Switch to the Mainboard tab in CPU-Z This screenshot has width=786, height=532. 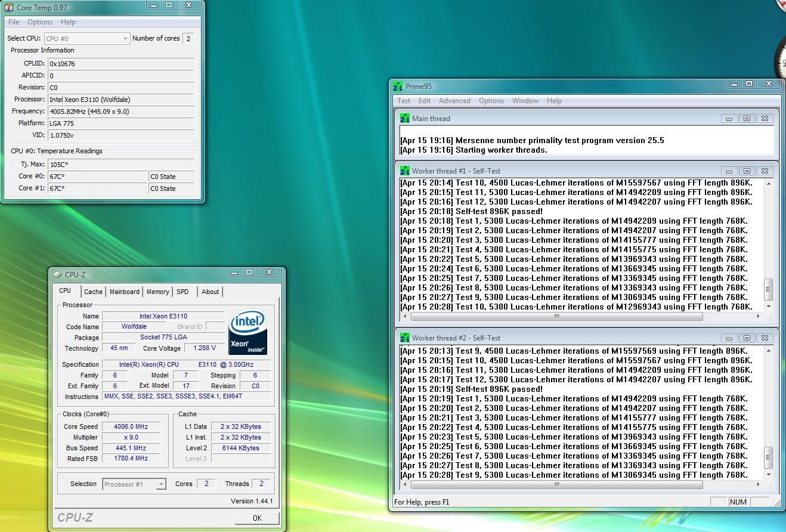pyautogui.click(x=125, y=292)
